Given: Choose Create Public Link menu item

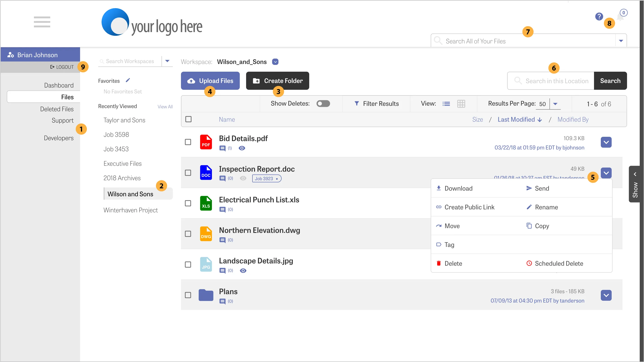Looking at the screenshot, I should point(465,207).
